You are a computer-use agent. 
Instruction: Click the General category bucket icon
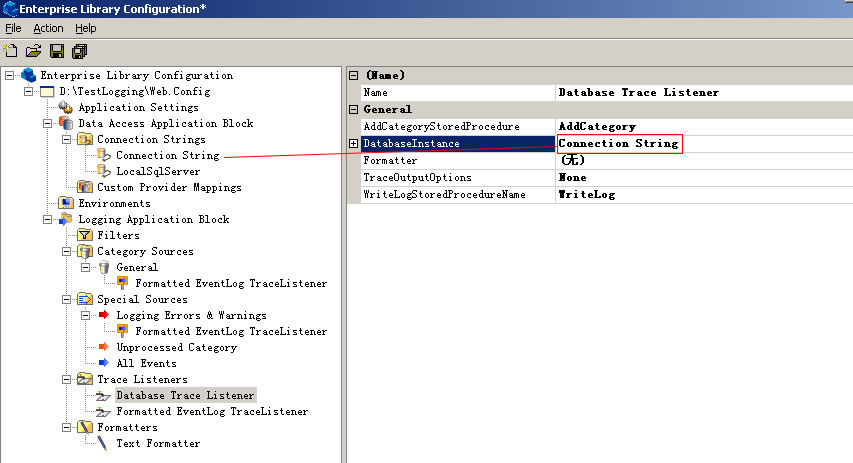point(104,267)
